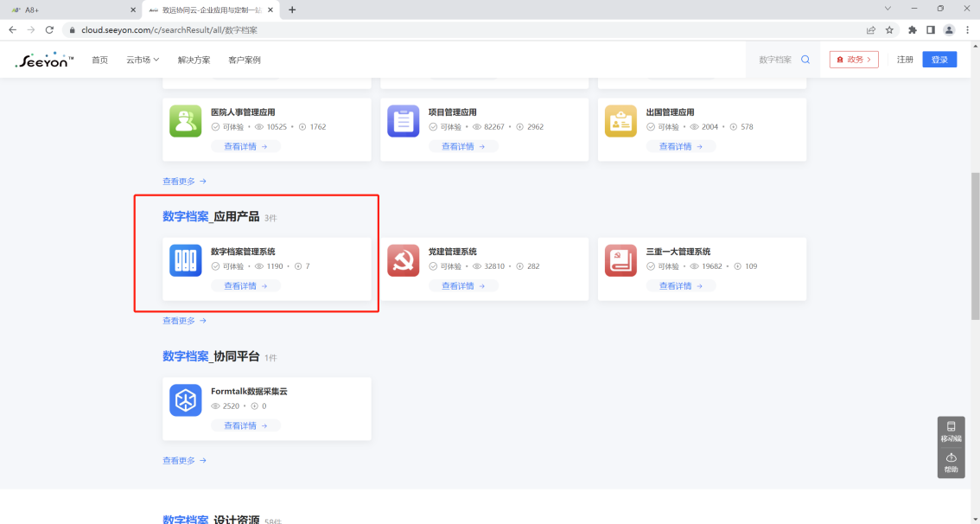980x524 pixels.
Task: Open browser extensions puzzle icon
Action: coord(913,30)
